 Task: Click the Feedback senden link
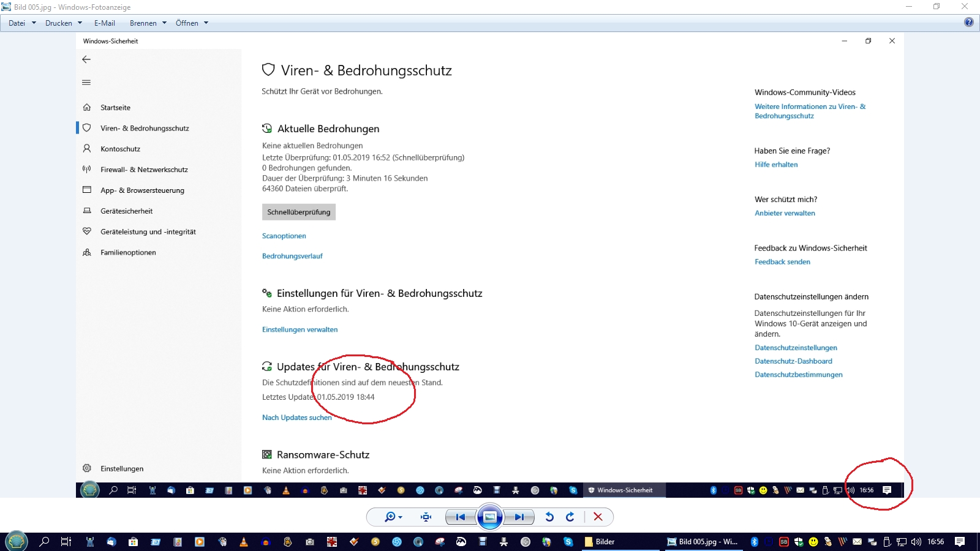click(x=782, y=262)
